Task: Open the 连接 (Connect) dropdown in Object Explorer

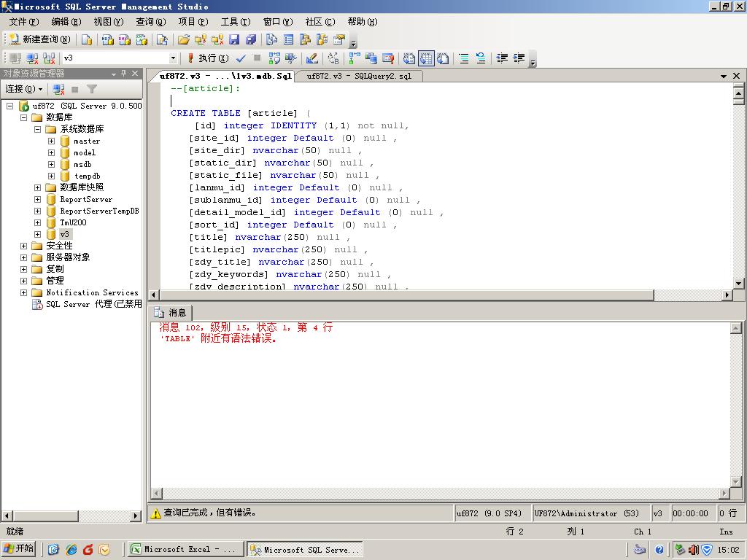Action: [24, 89]
